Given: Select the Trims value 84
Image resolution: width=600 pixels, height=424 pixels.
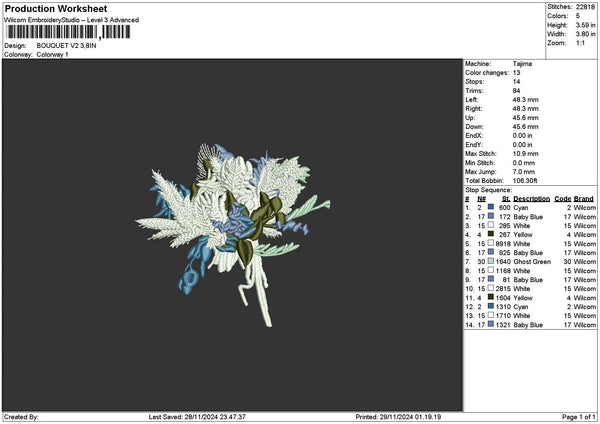Looking at the screenshot, I should (517, 91).
